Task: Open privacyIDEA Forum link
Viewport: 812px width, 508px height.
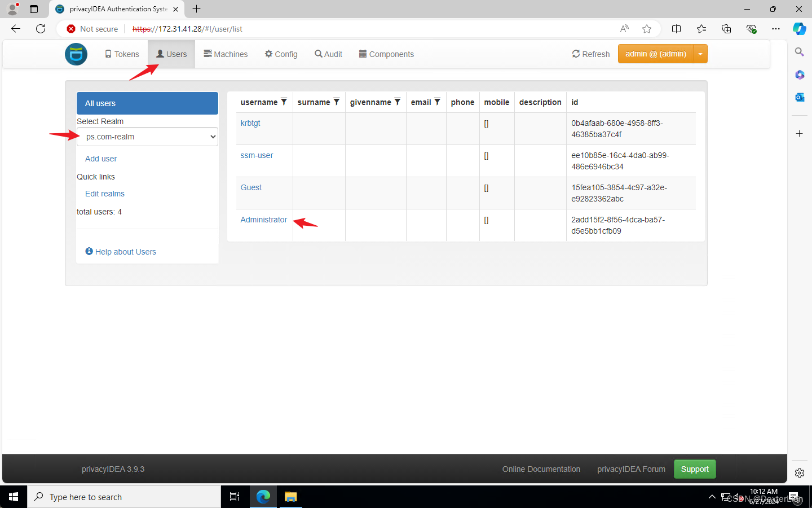Action: pyautogui.click(x=632, y=469)
